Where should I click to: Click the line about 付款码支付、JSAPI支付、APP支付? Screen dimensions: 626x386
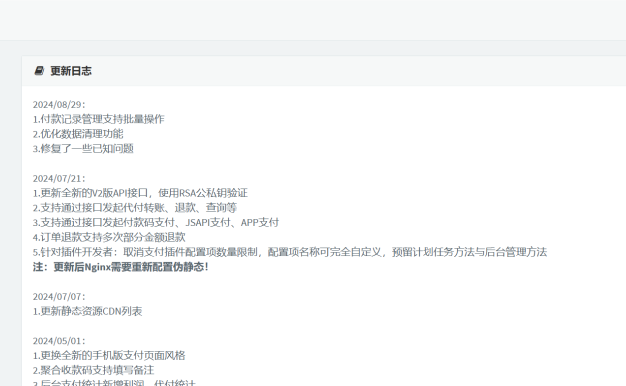coord(156,223)
